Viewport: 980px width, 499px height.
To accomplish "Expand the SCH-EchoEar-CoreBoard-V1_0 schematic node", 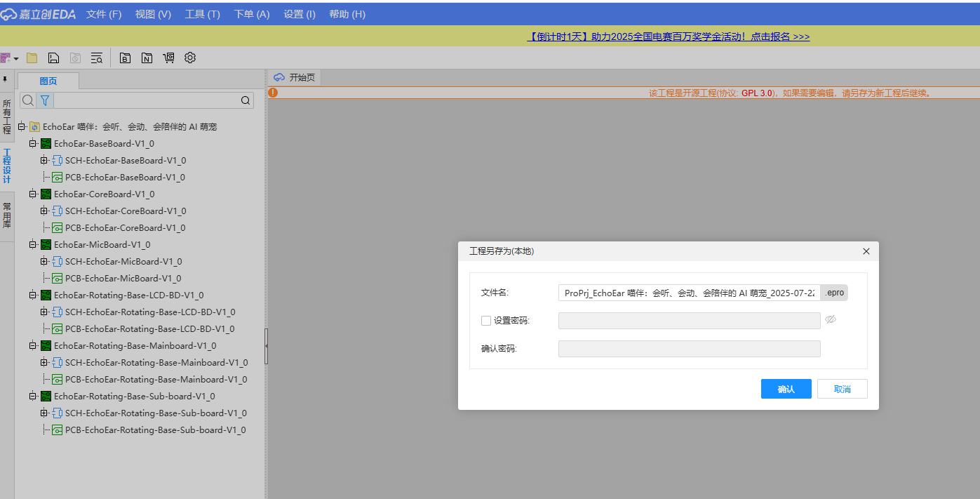I will click(x=43, y=211).
